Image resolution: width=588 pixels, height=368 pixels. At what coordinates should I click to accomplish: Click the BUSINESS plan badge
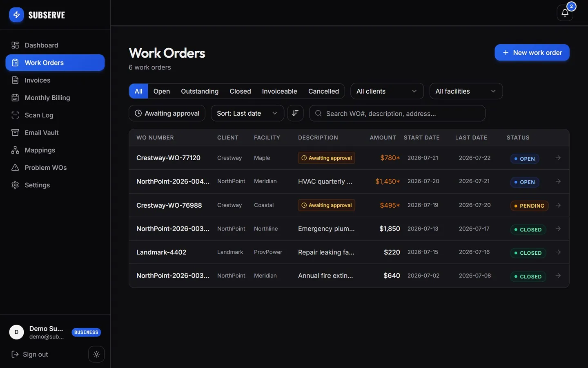point(86,332)
